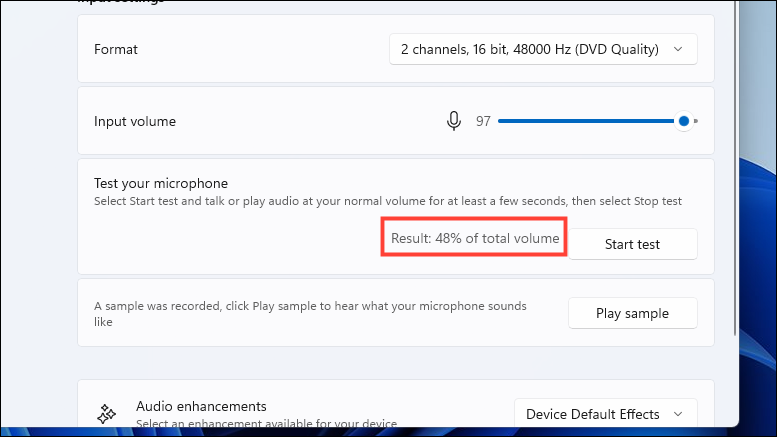
Task: Click the 48% of total volume result
Action: pyautogui.click(x=474, y=240)
